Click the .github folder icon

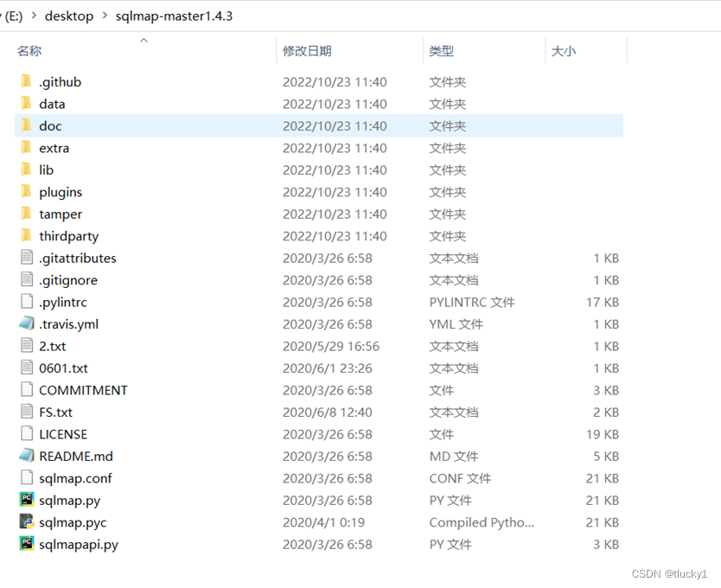(26, 81)
